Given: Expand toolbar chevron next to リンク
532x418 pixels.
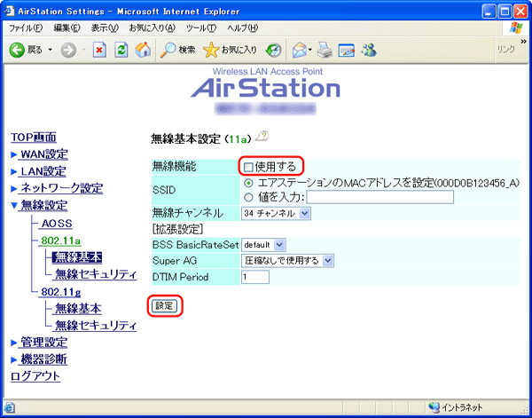Looking at the screenshot, I should (523, 42).
